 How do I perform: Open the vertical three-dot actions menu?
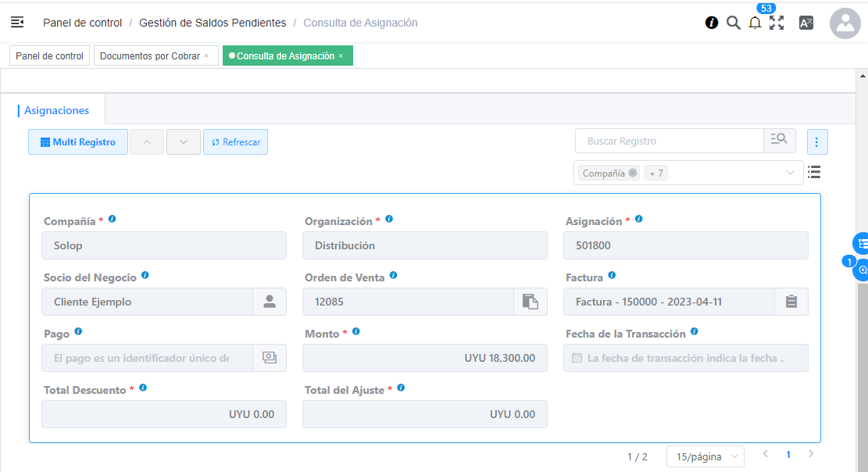(816, 142)
